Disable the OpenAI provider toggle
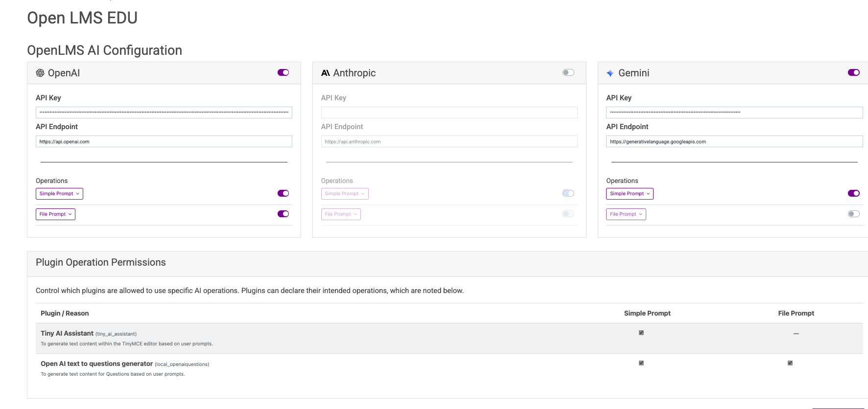Screen dimensions: 868x409 click(283, 72)
